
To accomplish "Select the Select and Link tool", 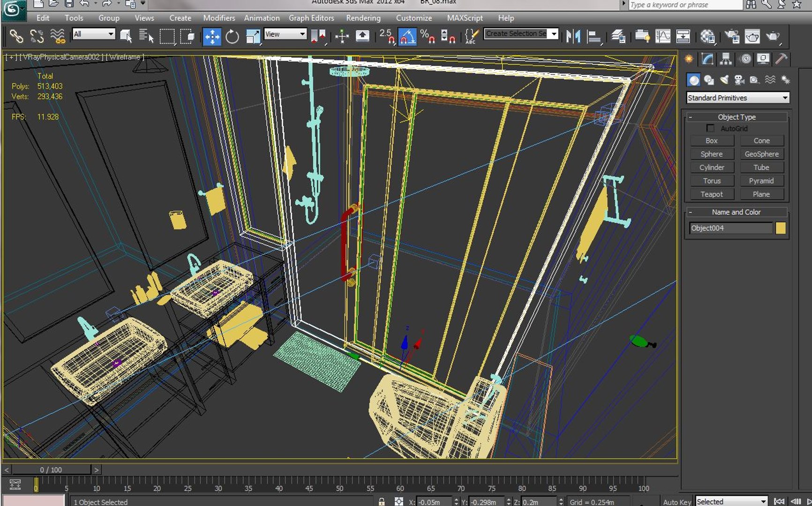I will tap(16, 36).
